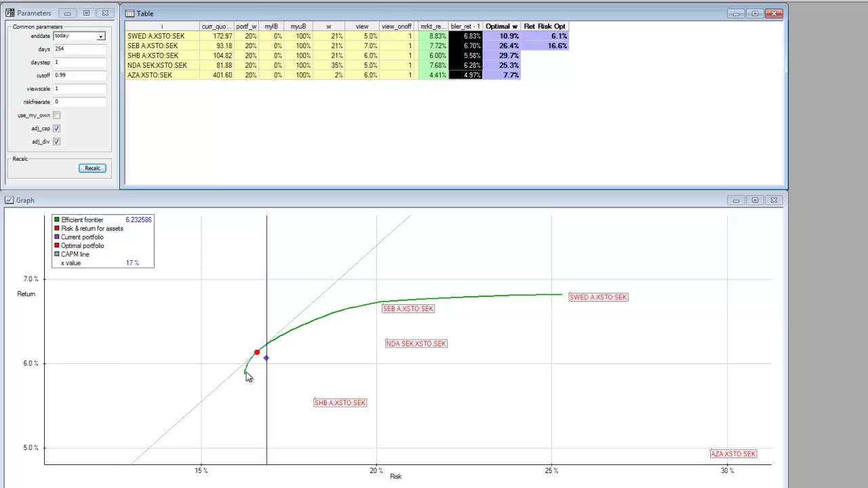Click the Risk & return for assets swatch
868x488 pixels.
click(57, 228)
